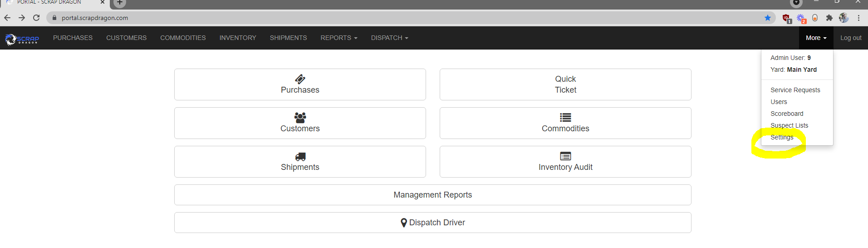This screenshot has width=868, height=248.
Task: Open the Dispatch Driver button
Action: tap(433, 223)
